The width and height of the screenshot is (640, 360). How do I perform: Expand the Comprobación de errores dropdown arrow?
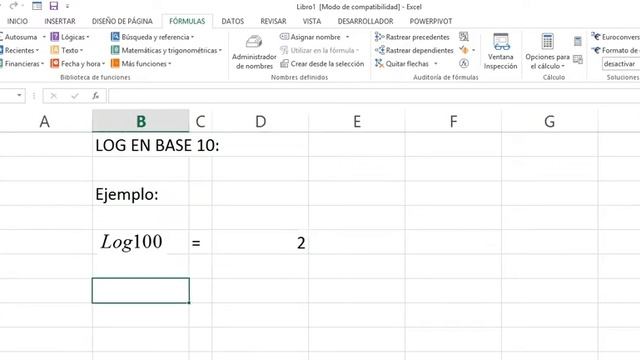point(473,50)
